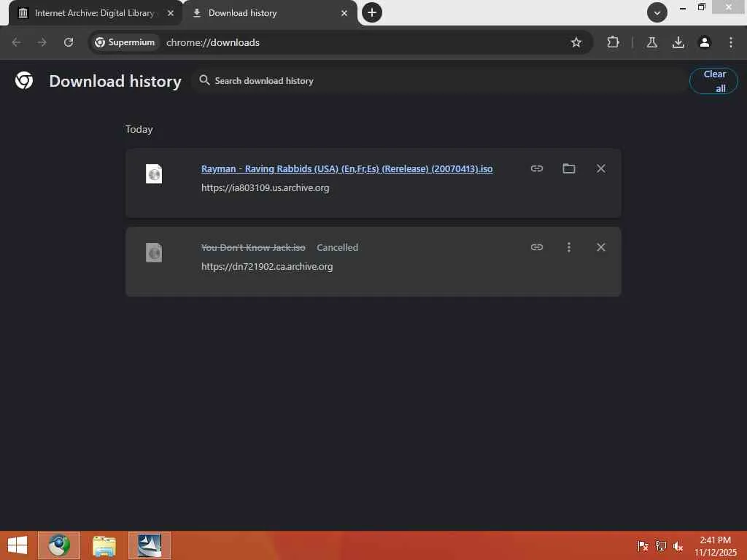Click the network tray icon
This screenshot has height=560, width=747.
click(660, 545)
